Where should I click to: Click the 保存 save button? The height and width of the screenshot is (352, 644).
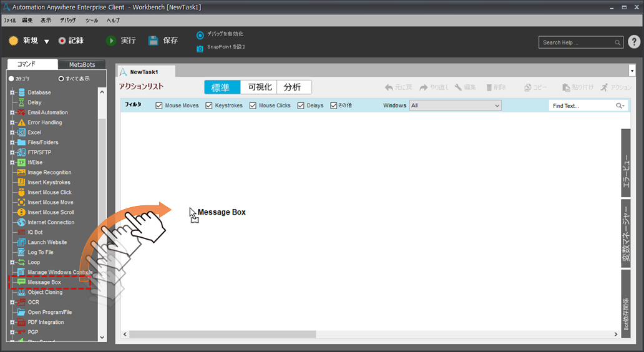pos(163,40)
